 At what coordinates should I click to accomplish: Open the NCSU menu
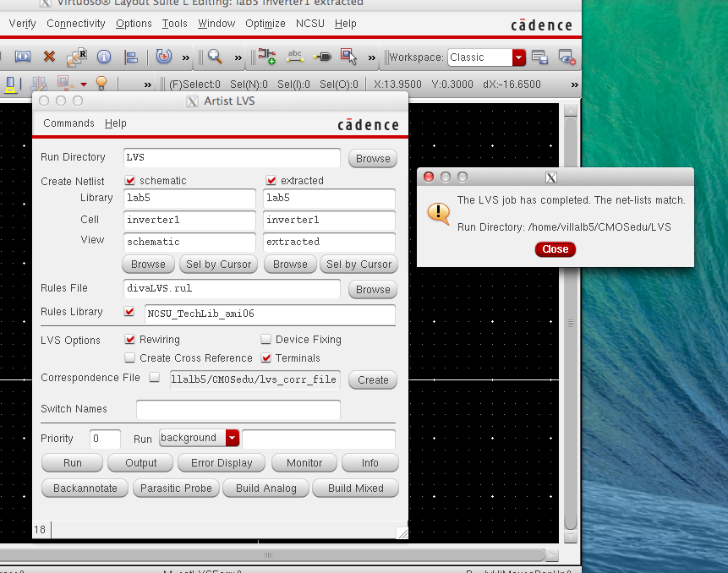click(x=309, y=24)
